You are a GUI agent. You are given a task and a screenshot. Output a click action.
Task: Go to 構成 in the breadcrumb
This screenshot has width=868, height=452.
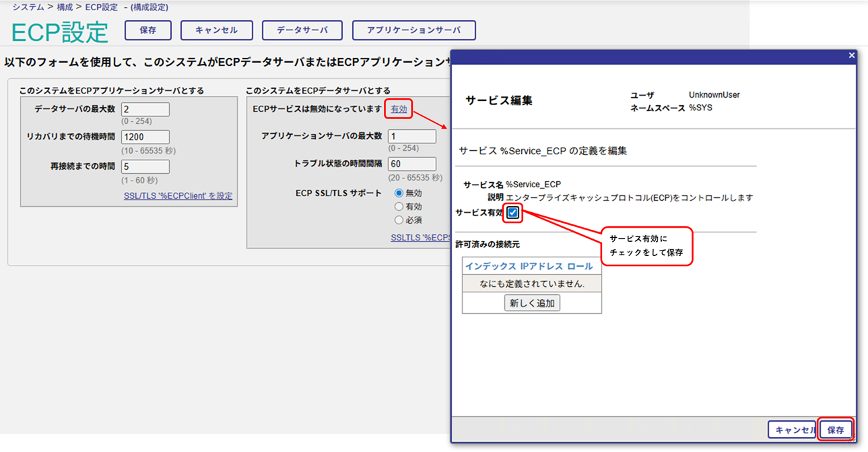pyautogui.click(x=65, y=7)
